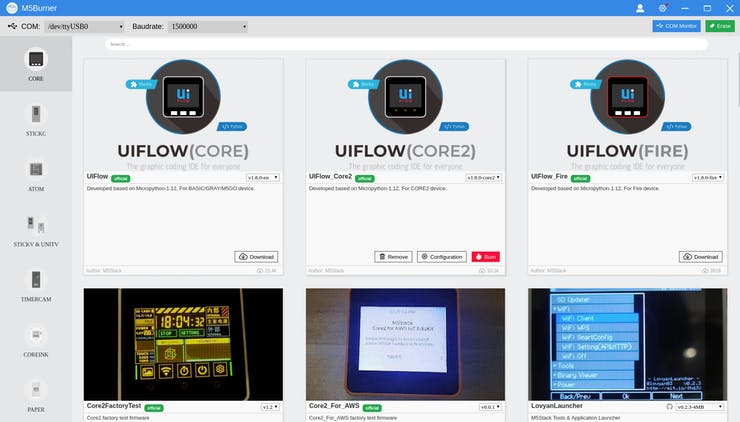
Task: Open the STICKC device category
Action: [36, 114]
